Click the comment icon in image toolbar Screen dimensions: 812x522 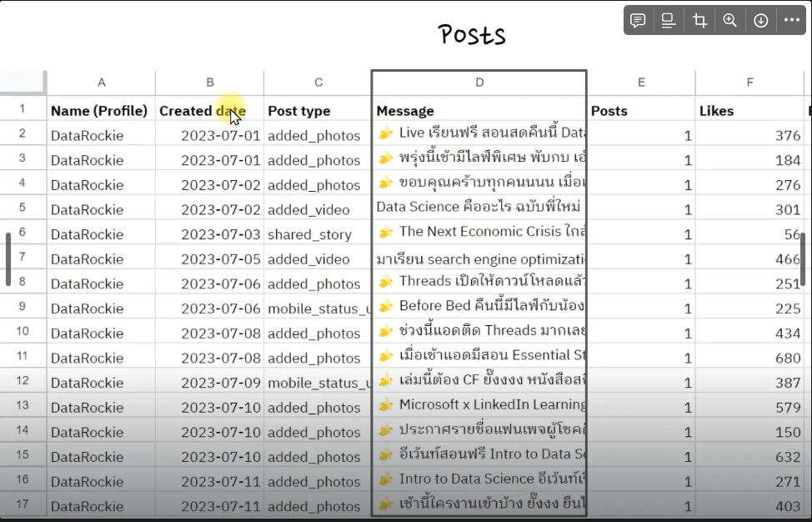(x=639, y=21)
